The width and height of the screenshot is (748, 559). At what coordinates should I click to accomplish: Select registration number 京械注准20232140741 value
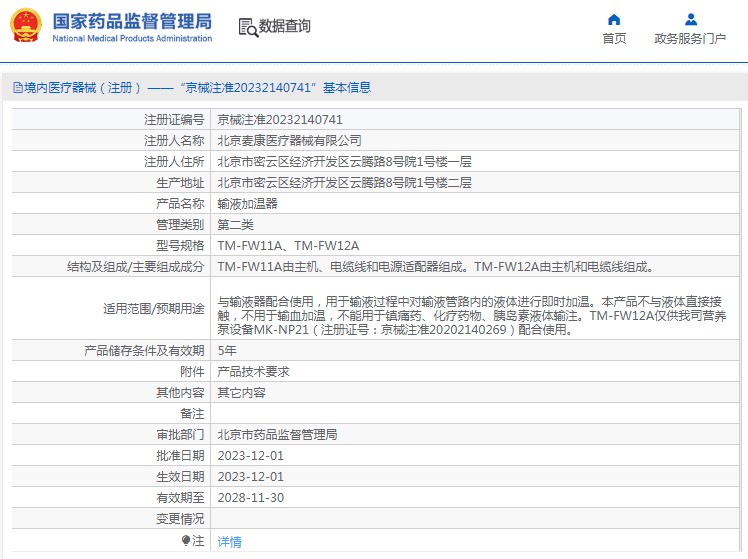[x=280, y=120]
